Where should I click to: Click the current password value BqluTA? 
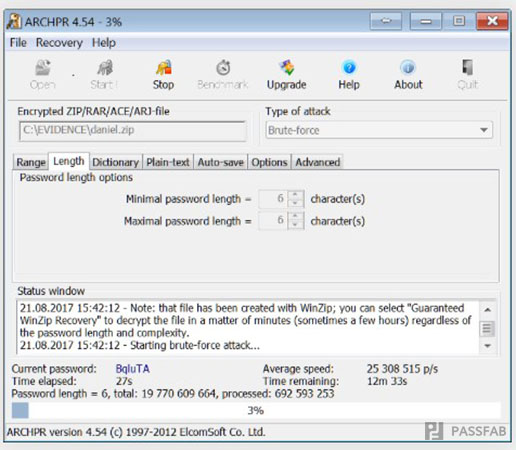[133, 369]
